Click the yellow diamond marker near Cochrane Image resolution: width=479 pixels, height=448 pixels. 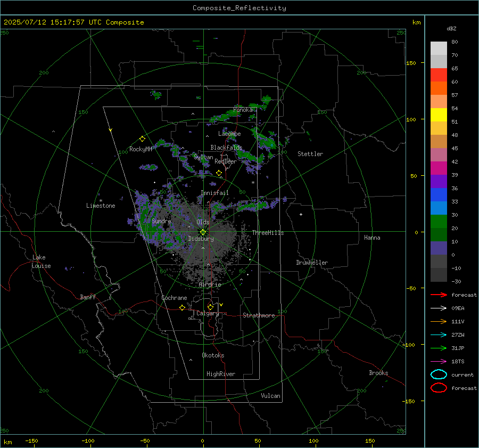[182, 307]
